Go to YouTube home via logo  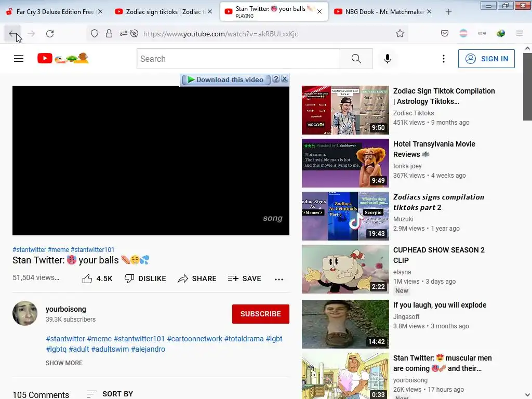click(63, 58)
